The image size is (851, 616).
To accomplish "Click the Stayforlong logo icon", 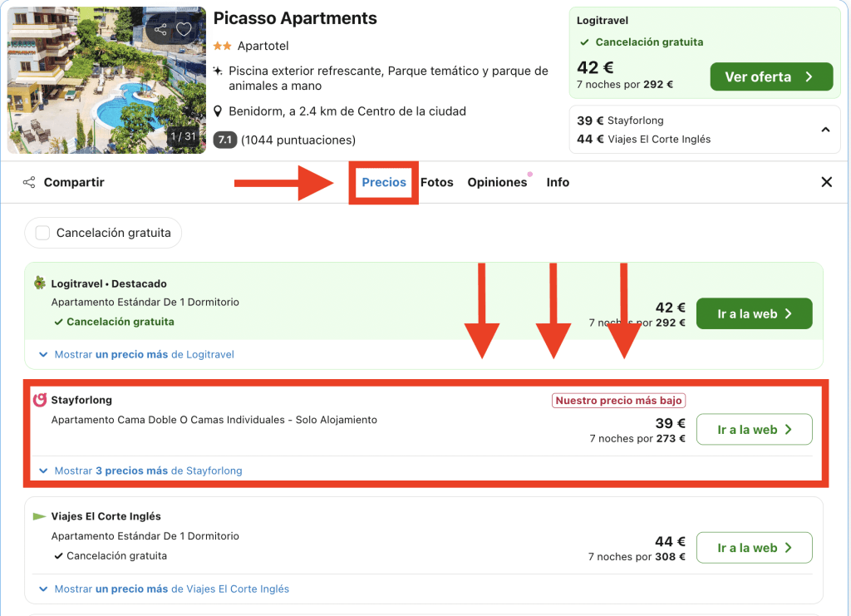I will [40, 400].
